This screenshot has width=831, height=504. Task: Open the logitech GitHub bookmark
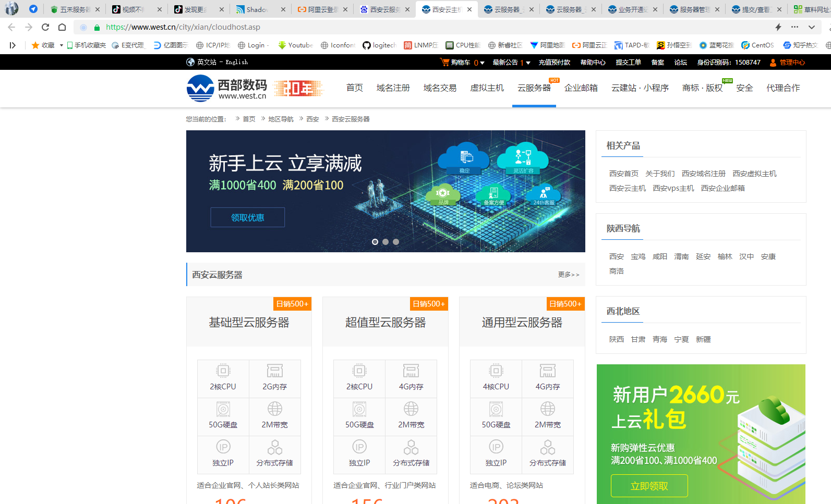pyautogui.click(x=379, y=45)
